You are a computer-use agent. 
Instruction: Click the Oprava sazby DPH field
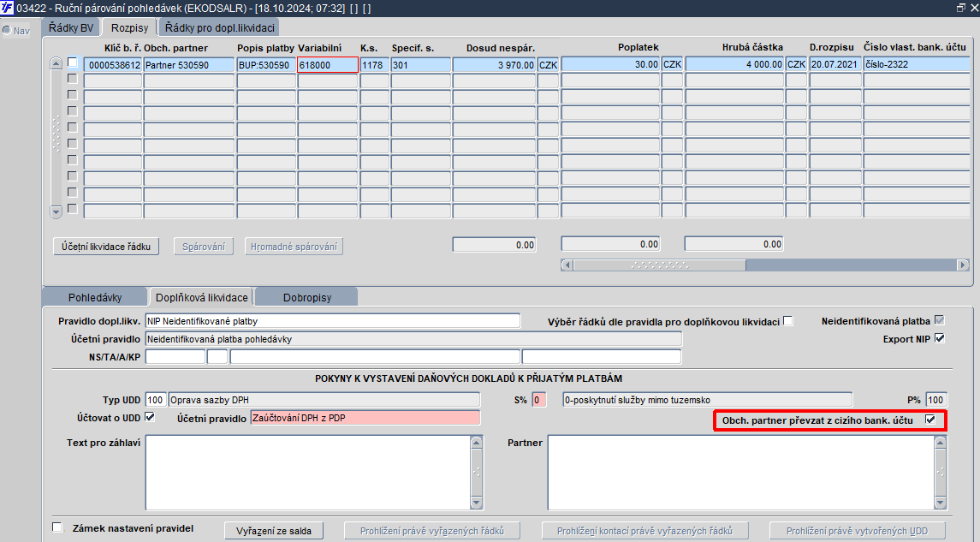coord(324,400)
